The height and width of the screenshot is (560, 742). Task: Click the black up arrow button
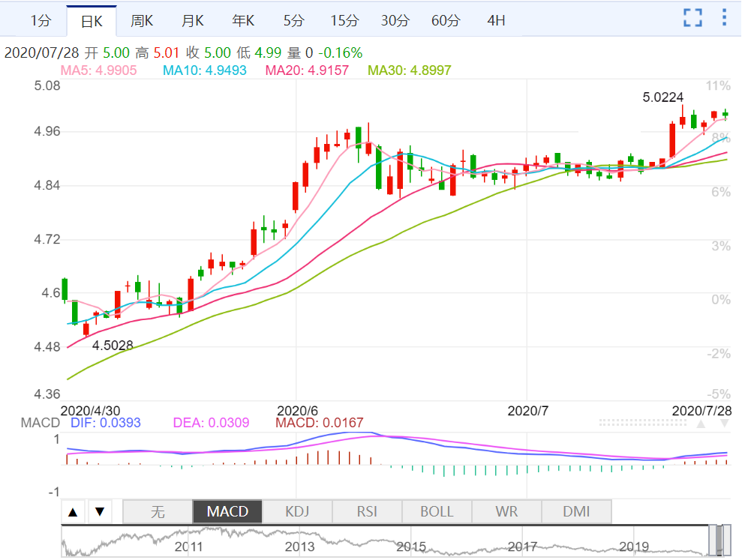click(x=73, y=512)
